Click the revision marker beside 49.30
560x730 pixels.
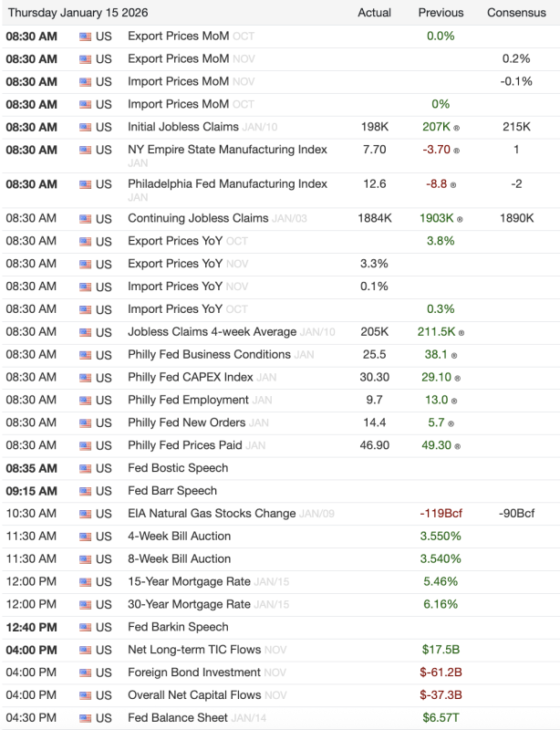click(x=457, y=446)
